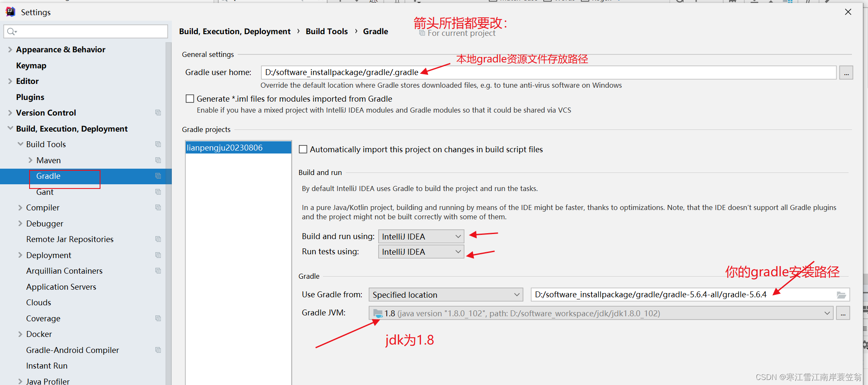The width and height of the screenshot is (868, 385).
Task: Click the JDK folder icon in Gradle JVM
Action: tap(378, 313)
